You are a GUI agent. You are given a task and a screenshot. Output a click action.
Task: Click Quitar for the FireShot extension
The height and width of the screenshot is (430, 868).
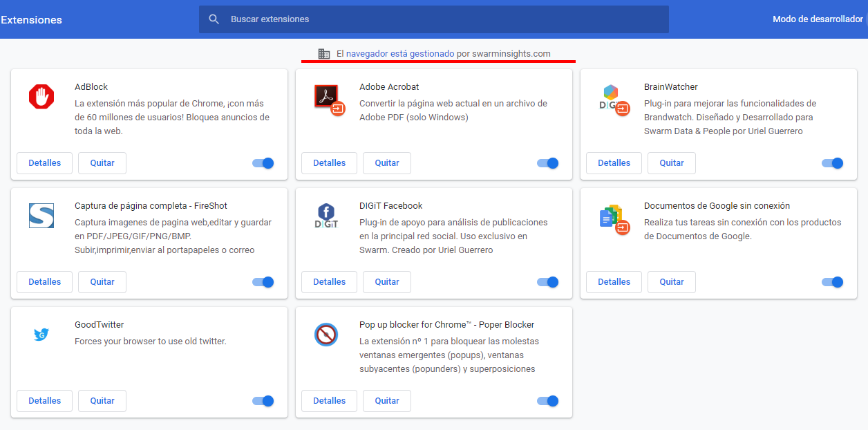coord(102,282)
